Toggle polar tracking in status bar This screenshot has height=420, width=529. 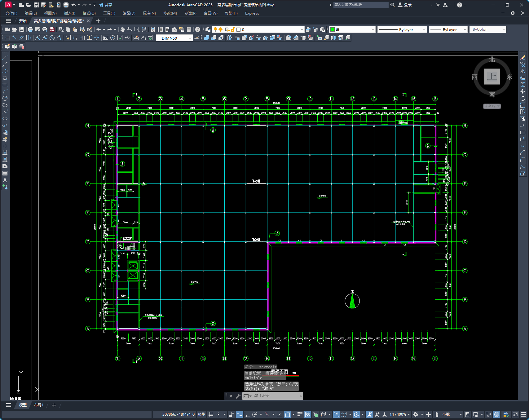tap(255, 414)
